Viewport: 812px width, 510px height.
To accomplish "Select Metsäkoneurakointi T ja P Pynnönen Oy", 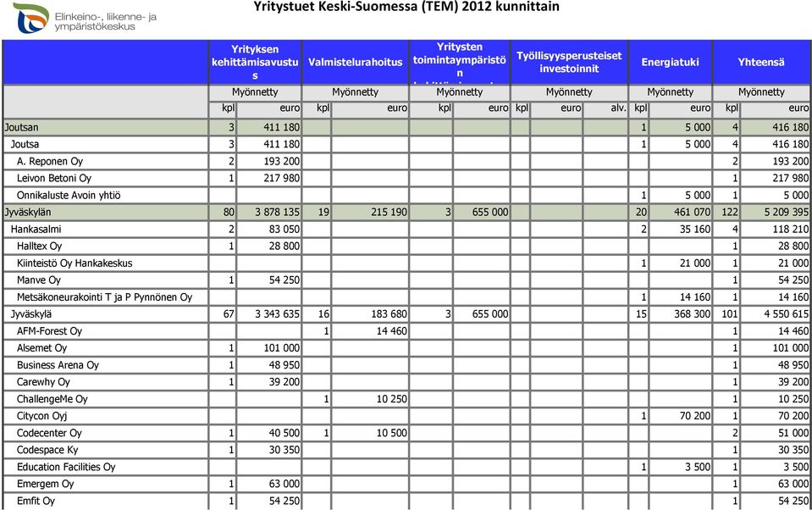I will [406, 297].
